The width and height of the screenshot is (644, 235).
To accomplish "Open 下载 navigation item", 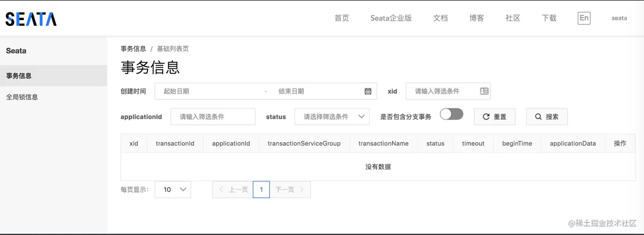I will click(x=549, y=18).
